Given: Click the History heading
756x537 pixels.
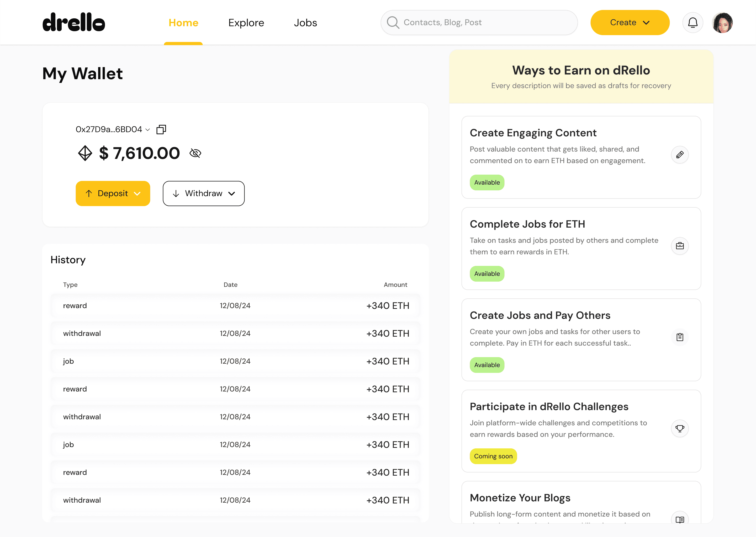Looking at the screenshot, I should [68, 260].
